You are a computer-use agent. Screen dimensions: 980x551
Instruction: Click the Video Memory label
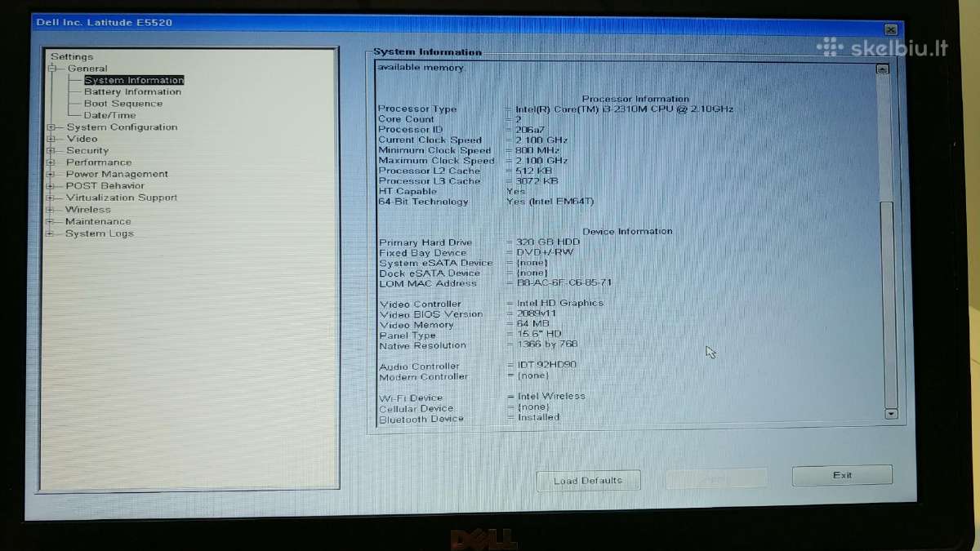coord(416,325)
